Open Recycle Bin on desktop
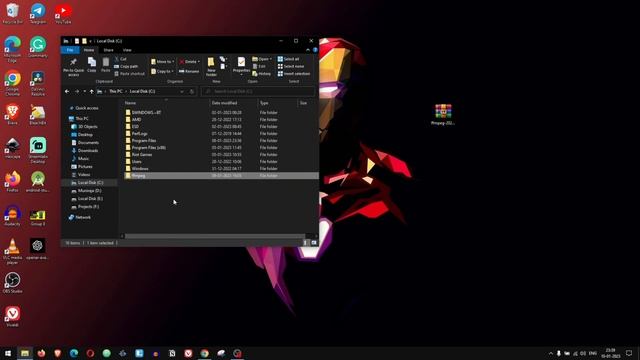This screenshot has width=640, height=360. (x=13, y=13)
